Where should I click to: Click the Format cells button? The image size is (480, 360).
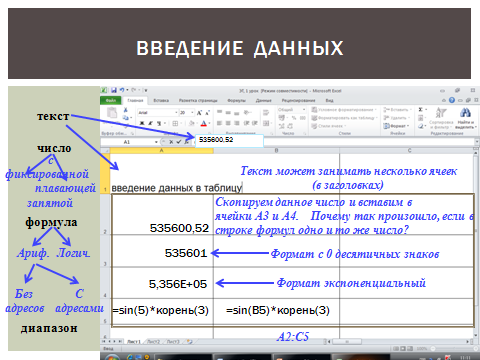click(x=396, y=126)
